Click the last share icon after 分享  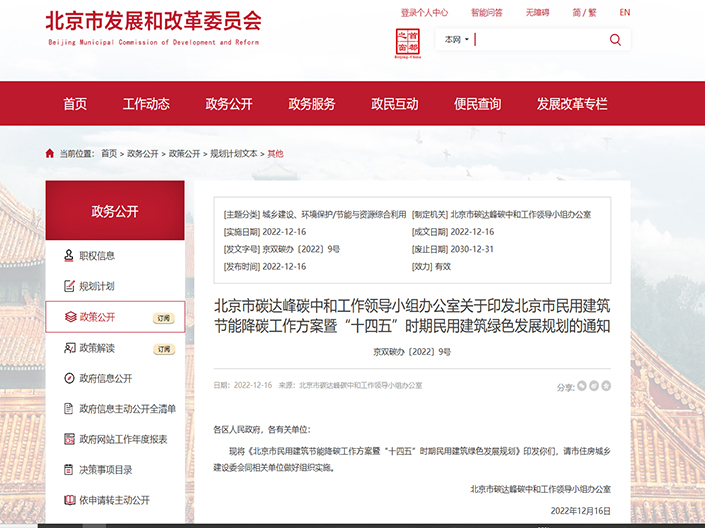[x=605, y=385]
